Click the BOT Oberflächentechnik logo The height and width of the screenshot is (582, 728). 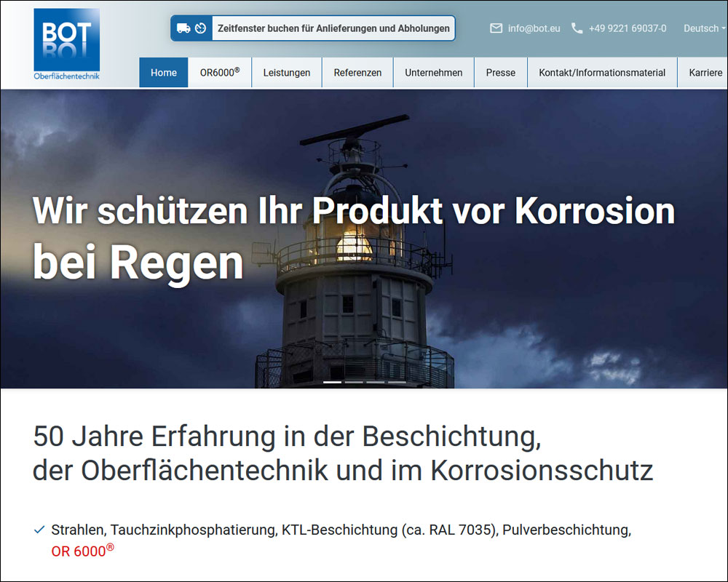[66, 44]
